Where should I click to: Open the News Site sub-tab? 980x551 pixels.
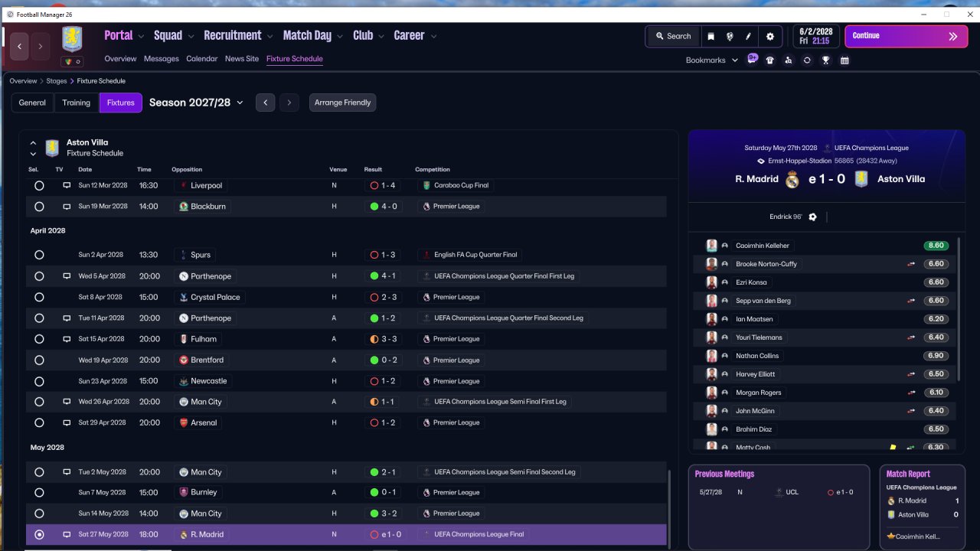point(242,59)
